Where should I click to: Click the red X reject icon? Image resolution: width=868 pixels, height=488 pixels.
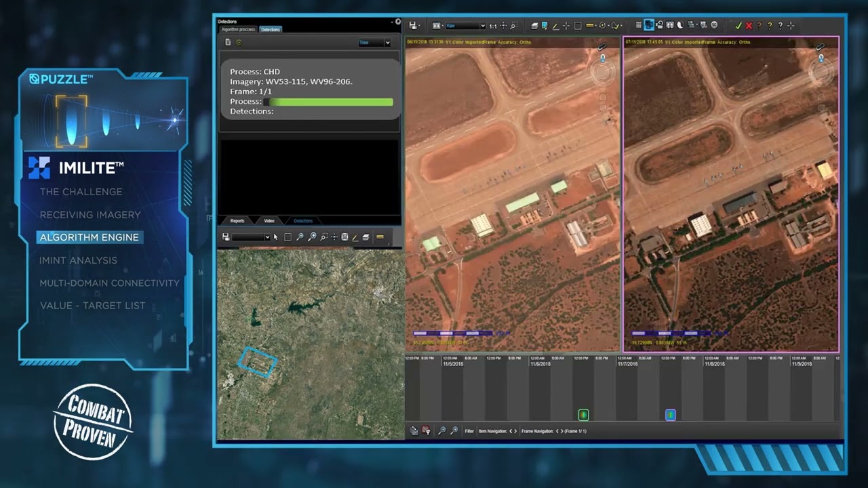(749, 26)
